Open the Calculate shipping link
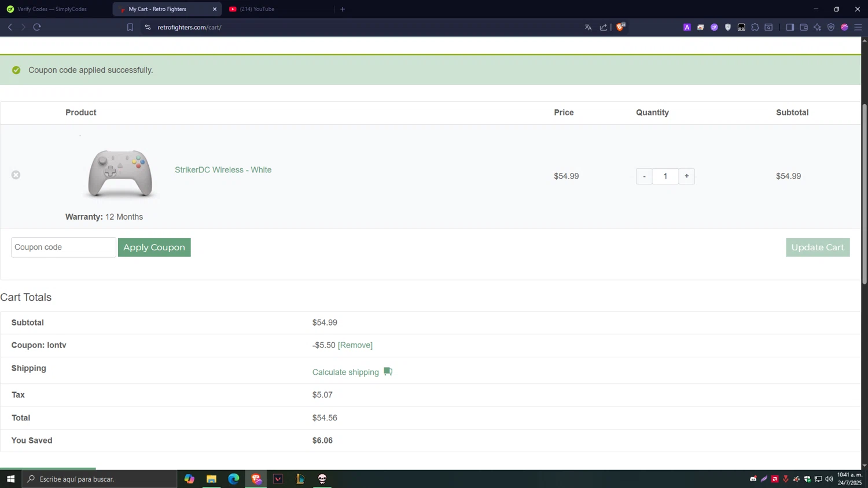This screenshot has width=868, height=488. (x=345, y=372)
